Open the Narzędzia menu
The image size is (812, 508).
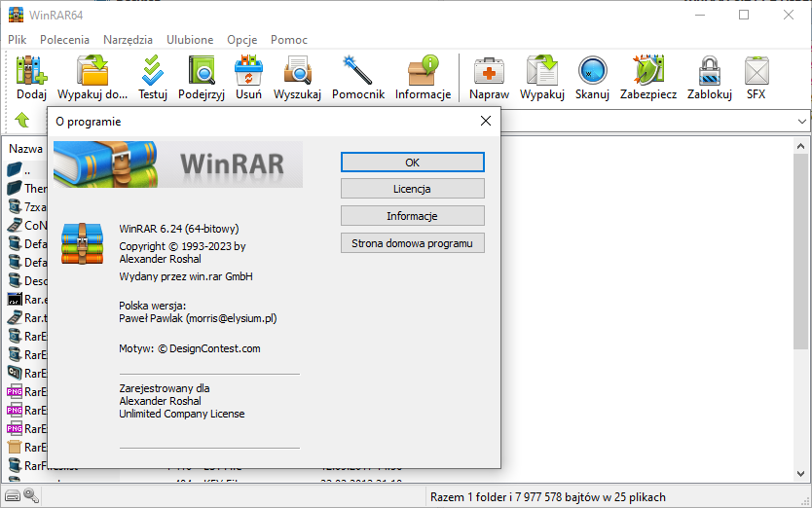pyautogui.click(x=128, y=40)
